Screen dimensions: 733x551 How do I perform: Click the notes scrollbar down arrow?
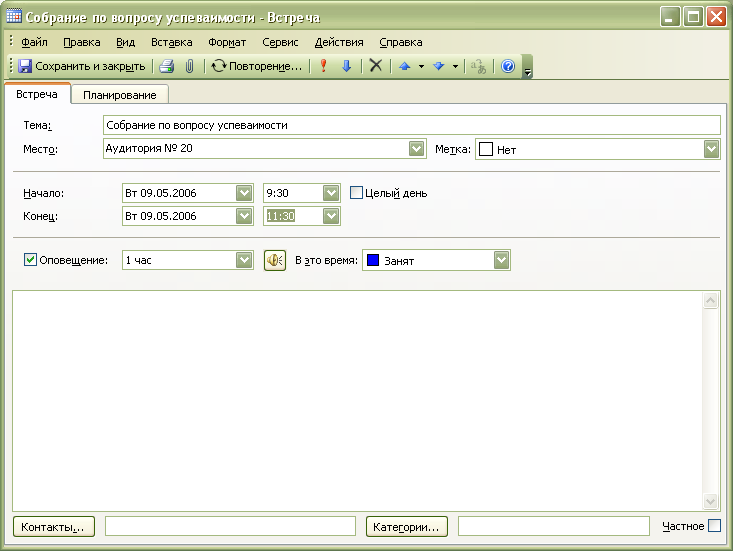click(710, 502)
